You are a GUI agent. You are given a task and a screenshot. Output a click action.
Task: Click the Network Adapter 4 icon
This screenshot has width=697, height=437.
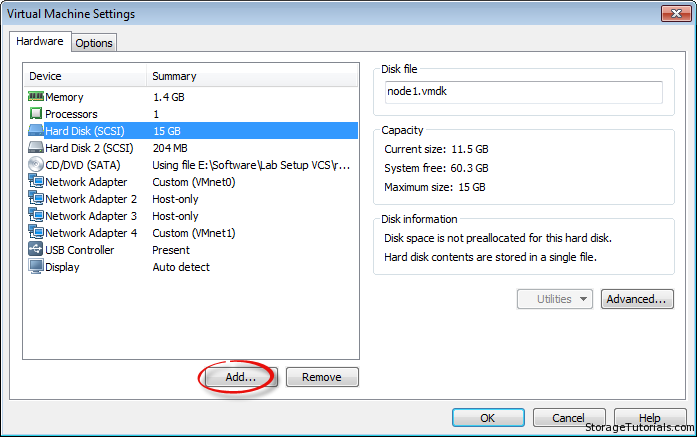tap(36, 233)
